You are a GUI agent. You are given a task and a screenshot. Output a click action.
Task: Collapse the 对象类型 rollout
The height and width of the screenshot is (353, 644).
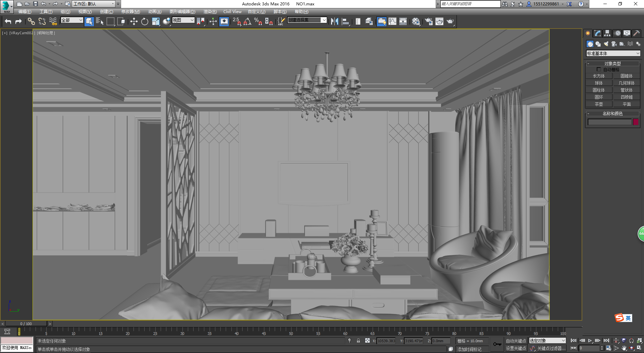tap(612, 63)
